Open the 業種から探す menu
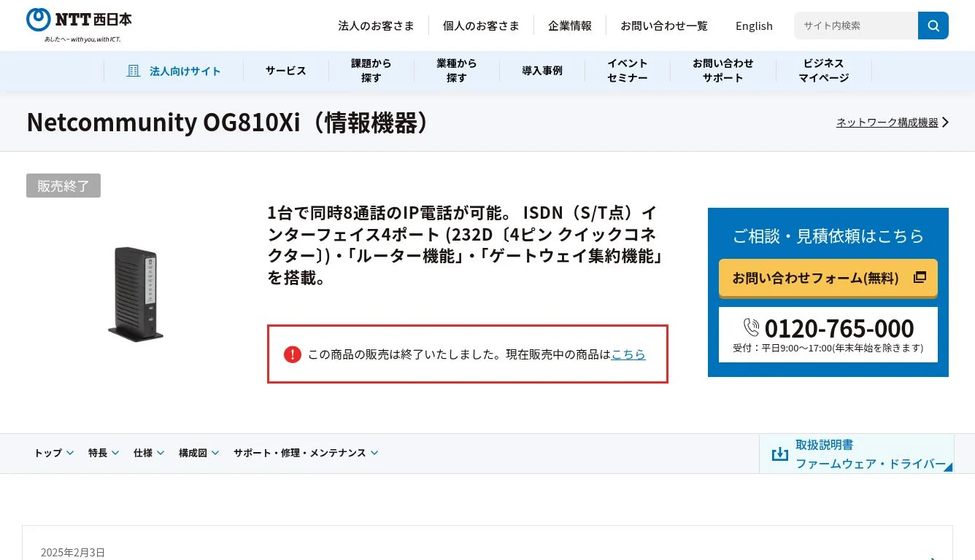This screenshot has height=560, width=975. coord(456,71)
